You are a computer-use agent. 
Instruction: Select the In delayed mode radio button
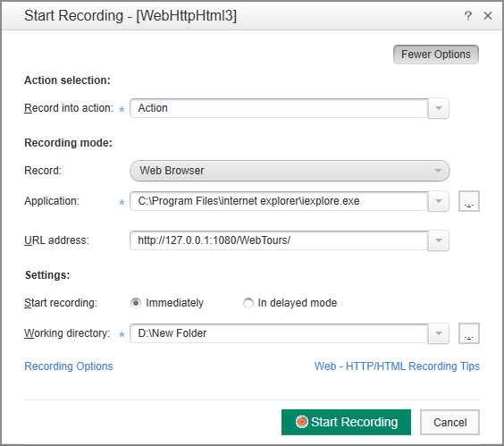pyautogui.click(x=248, y=303)
